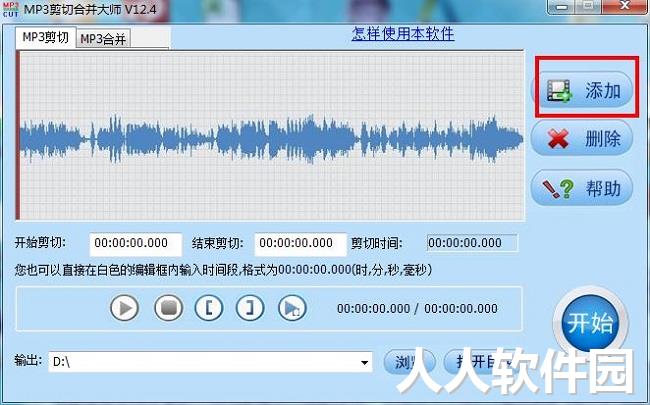This screenshot has width=650, height=405.
Task: Click the 浏览 browse button
Action: pos(410,362)
